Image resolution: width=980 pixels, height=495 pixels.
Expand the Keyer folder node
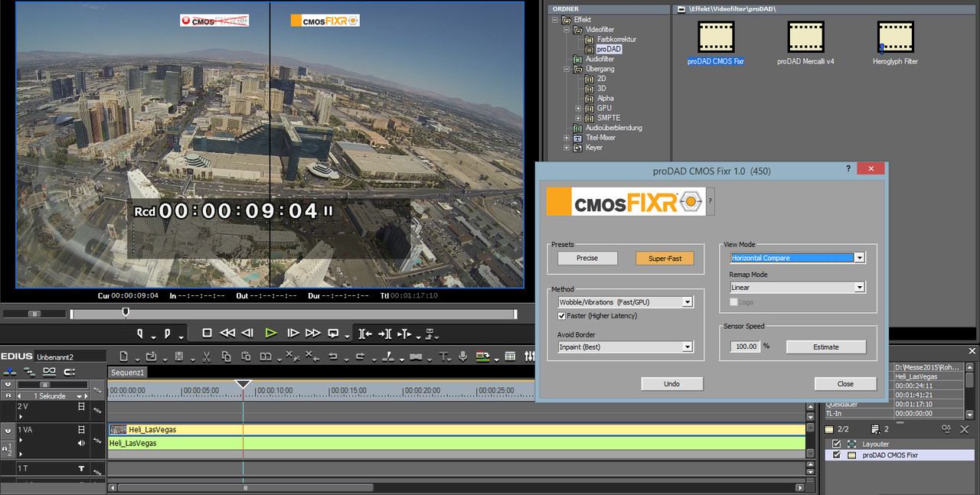click(567, 148)
